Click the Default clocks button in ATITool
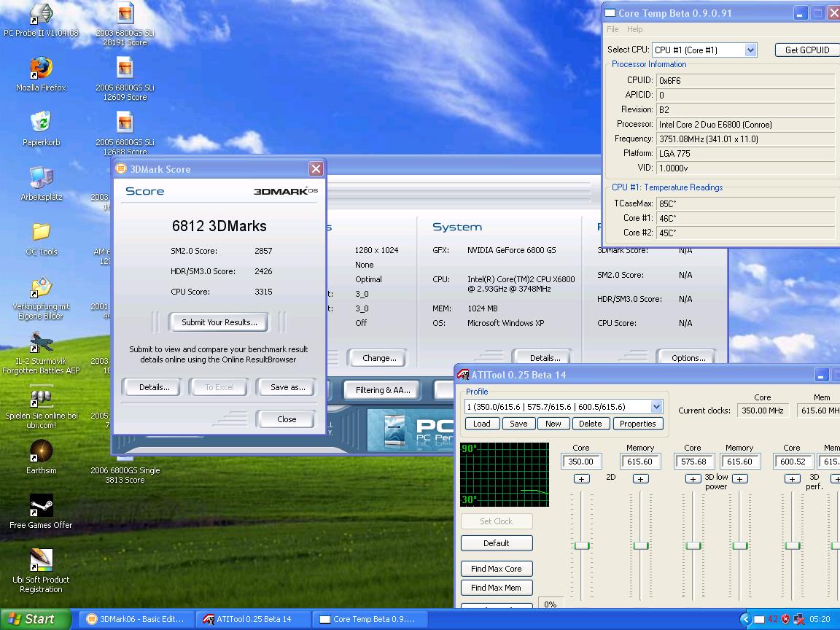This screenshot has height=630, width=840. [x=497, y=543]
